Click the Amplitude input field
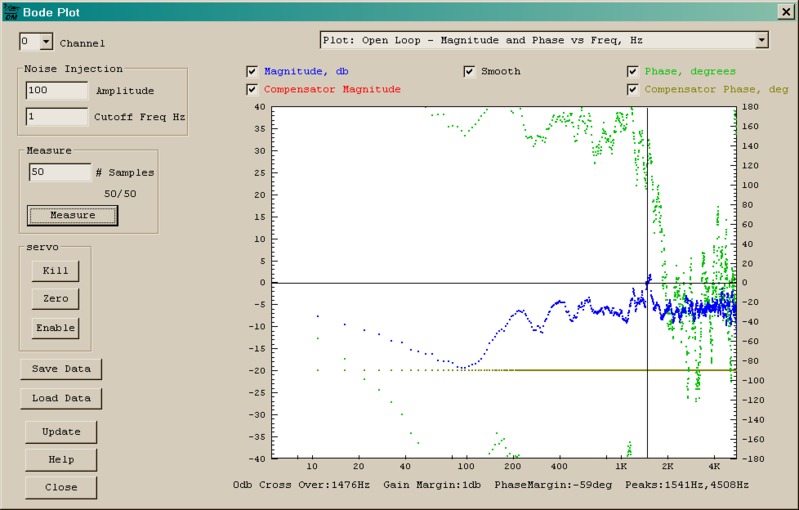This screenshot has width=799, height=510. click(x=57, y=90)
